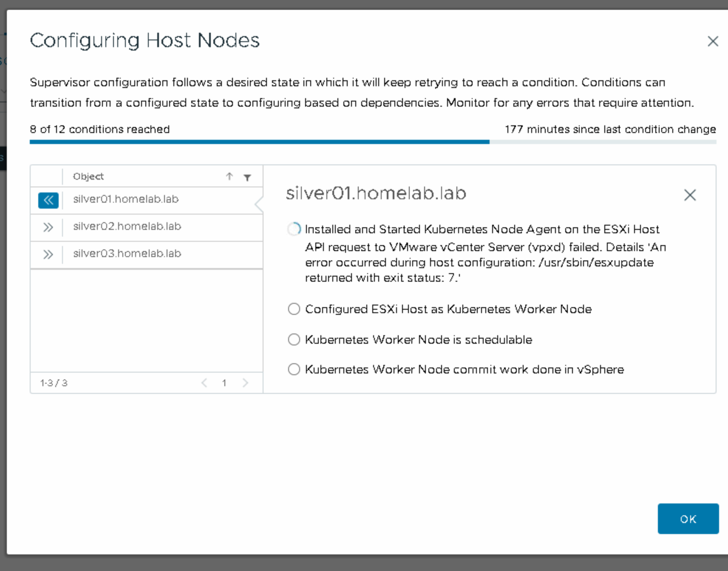This screenshot has height=571, width=728.
Task: Close the Configuring Host Nodes dialog
Action: (713, 41)
